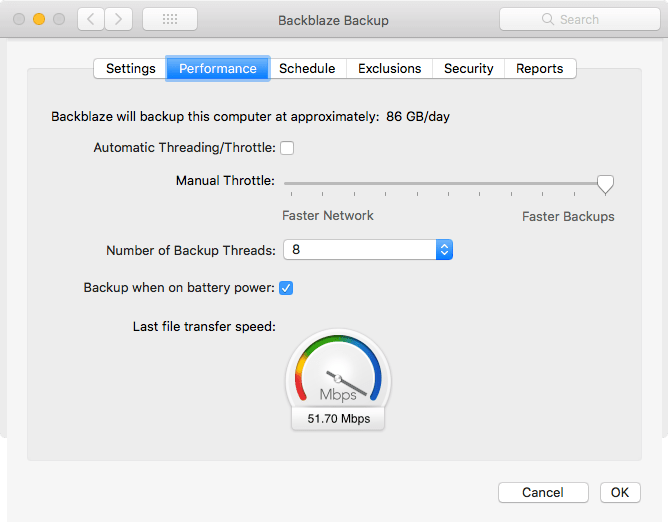Click the Cancel button
Viewport: 668px width, 522px height.
click(543, 493)
